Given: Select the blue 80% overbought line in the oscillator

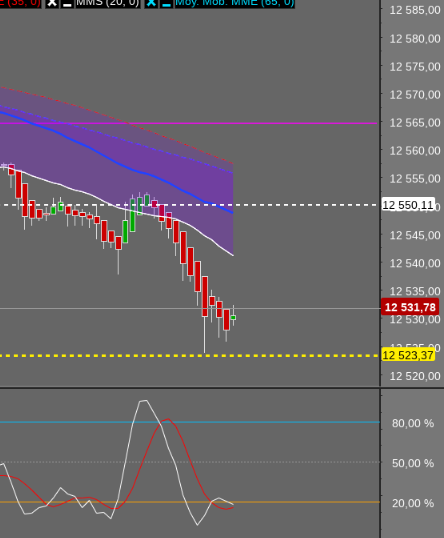Looking at the screenshot, I should click(x=190, y=422).
